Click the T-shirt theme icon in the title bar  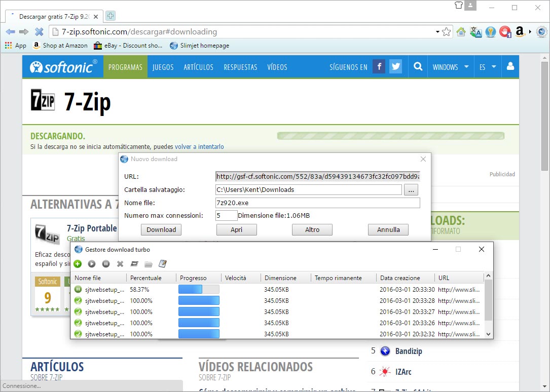458,5
